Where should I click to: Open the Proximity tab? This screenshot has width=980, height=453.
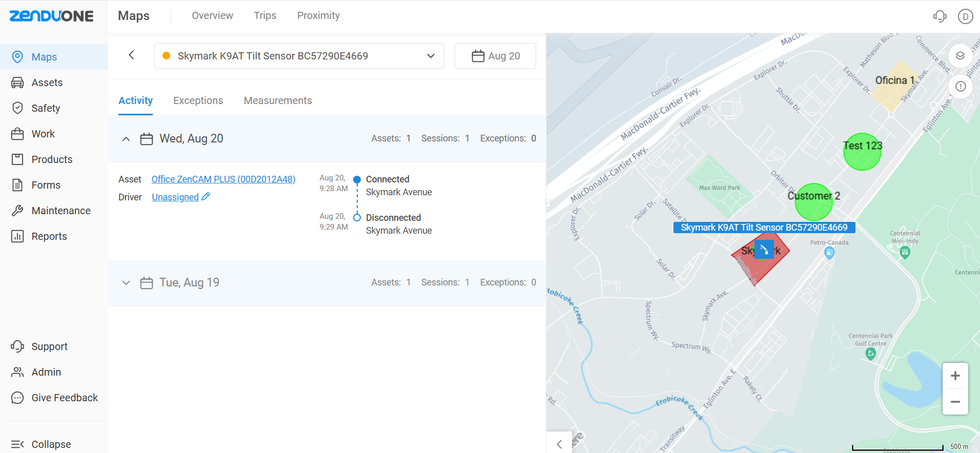318,16
